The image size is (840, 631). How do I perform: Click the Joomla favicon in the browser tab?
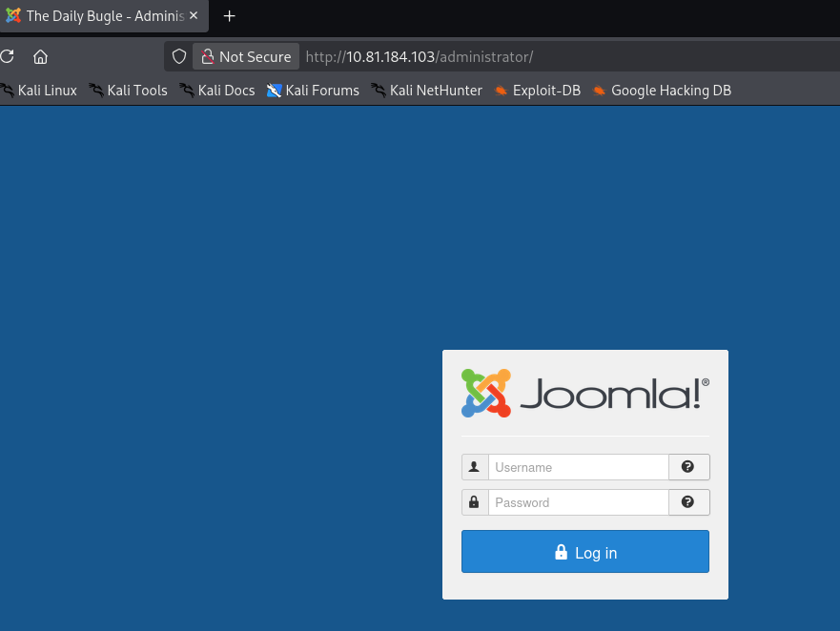14,16
